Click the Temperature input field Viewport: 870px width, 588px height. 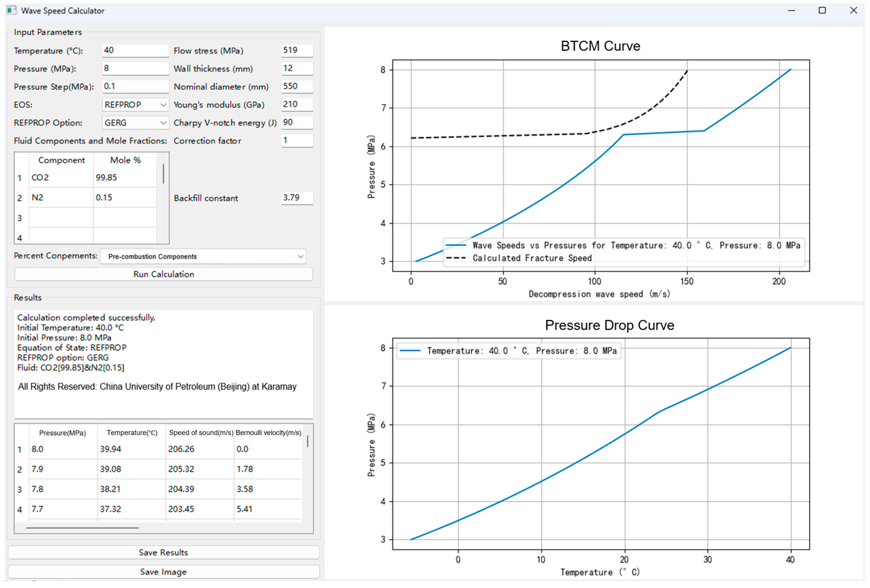tap(135, 51)
